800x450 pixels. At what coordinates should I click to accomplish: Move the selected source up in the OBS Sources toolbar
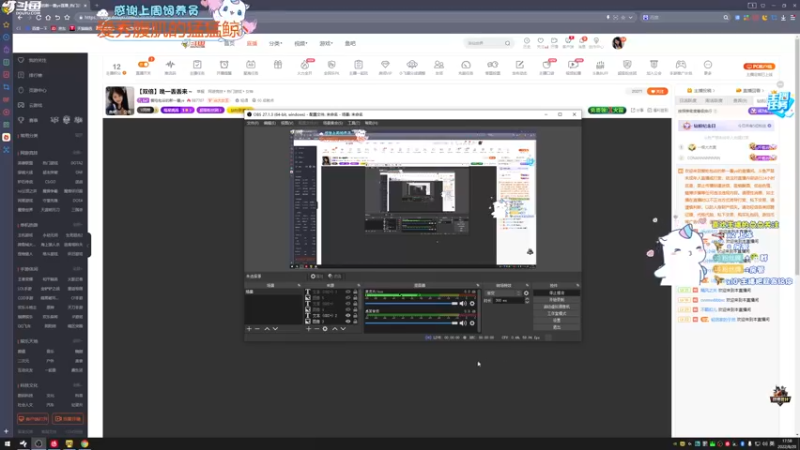pos(334,329)
